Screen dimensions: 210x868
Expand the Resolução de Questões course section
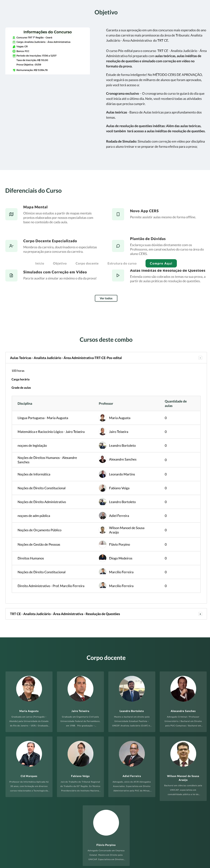tap(200, 614)
